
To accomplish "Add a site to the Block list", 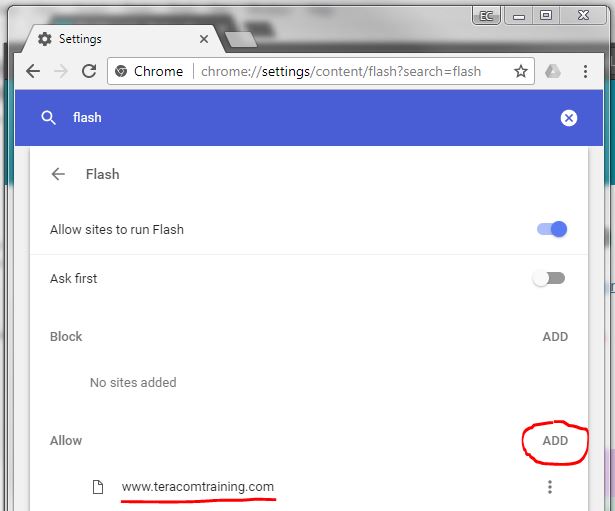I will (x=555, y=336).
